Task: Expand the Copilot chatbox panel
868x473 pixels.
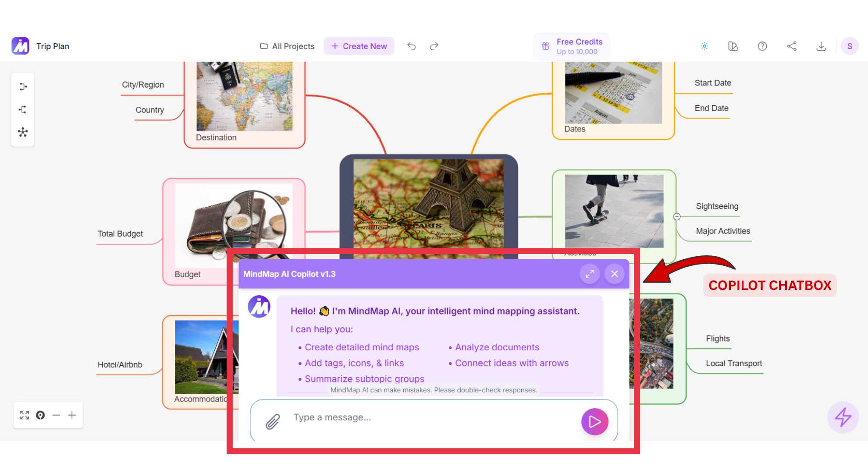Action: click(590, 274)
